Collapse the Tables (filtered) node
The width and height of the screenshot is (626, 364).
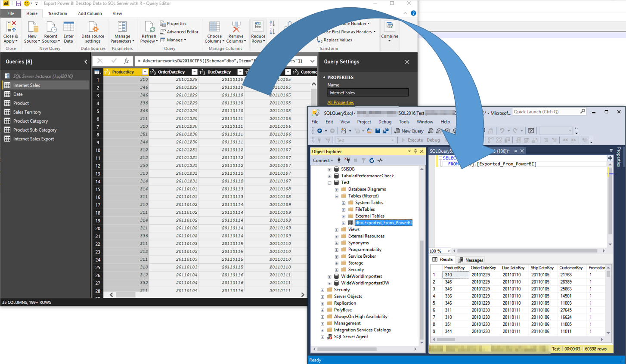tap(337, 196)
